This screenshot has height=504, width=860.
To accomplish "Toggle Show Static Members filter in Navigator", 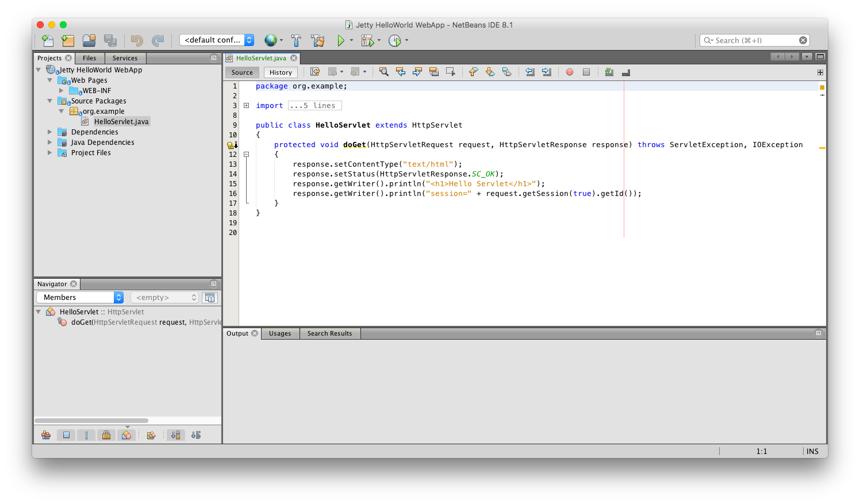I will coord(86,435).
